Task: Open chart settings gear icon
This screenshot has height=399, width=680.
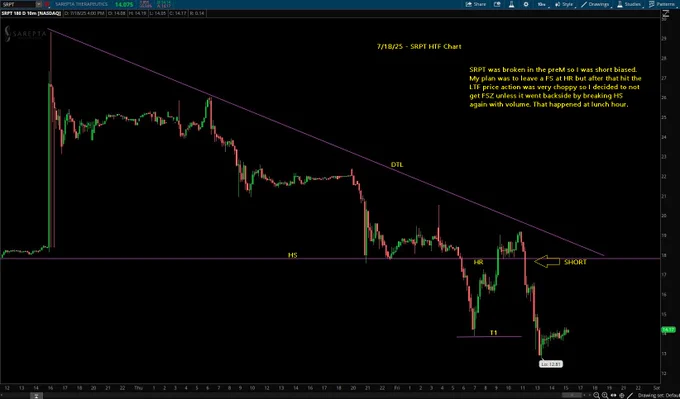Action: click(526, 4)
